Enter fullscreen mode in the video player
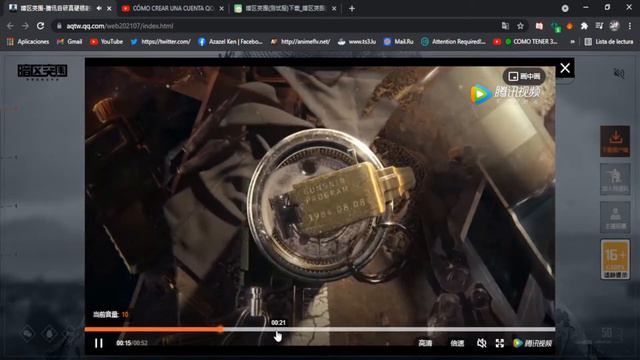 [500, 343]
